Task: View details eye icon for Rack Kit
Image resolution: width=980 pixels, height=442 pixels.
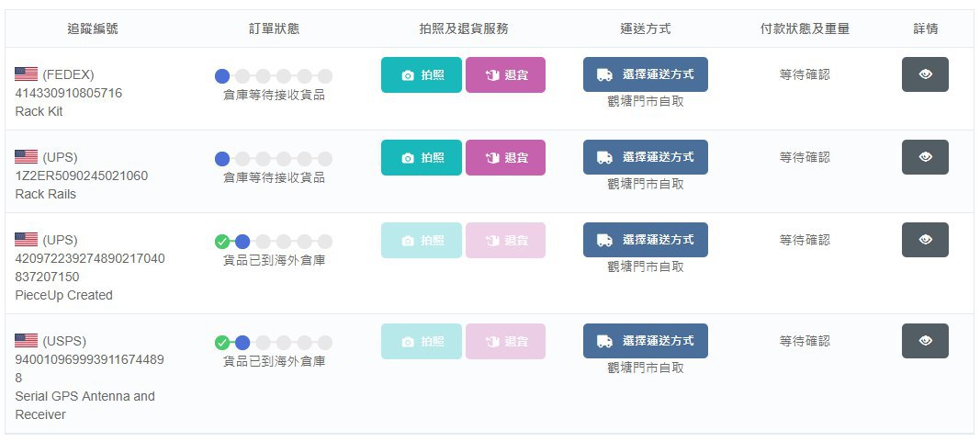Action: tap(925, 74)
